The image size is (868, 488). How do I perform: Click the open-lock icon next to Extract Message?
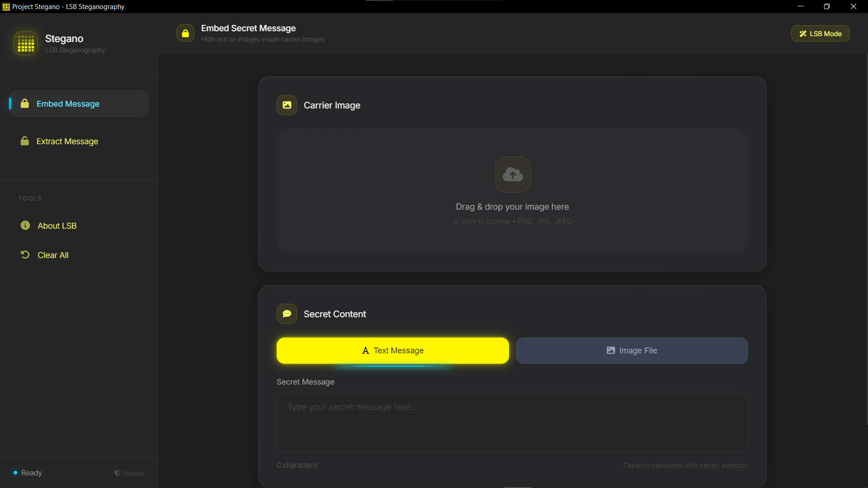click(x=25, y=141)
